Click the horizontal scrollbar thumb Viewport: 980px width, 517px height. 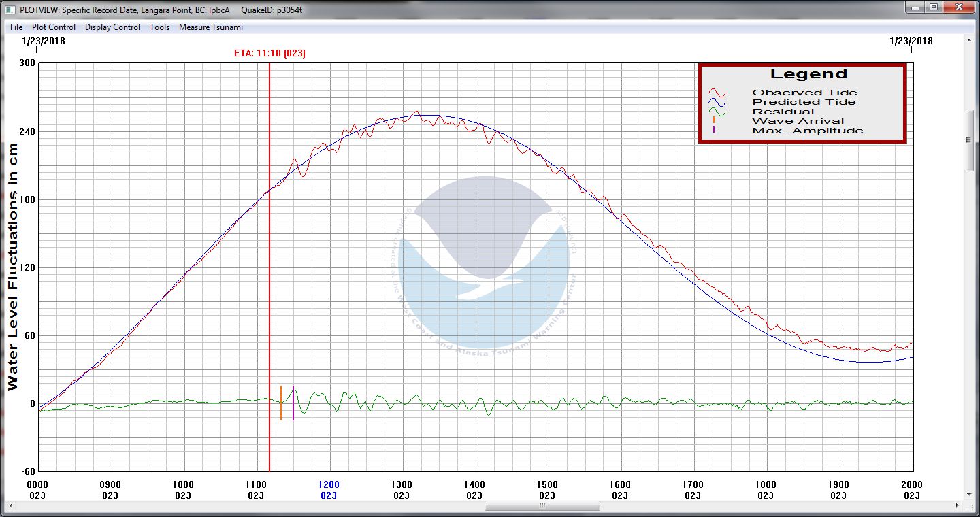542,506
